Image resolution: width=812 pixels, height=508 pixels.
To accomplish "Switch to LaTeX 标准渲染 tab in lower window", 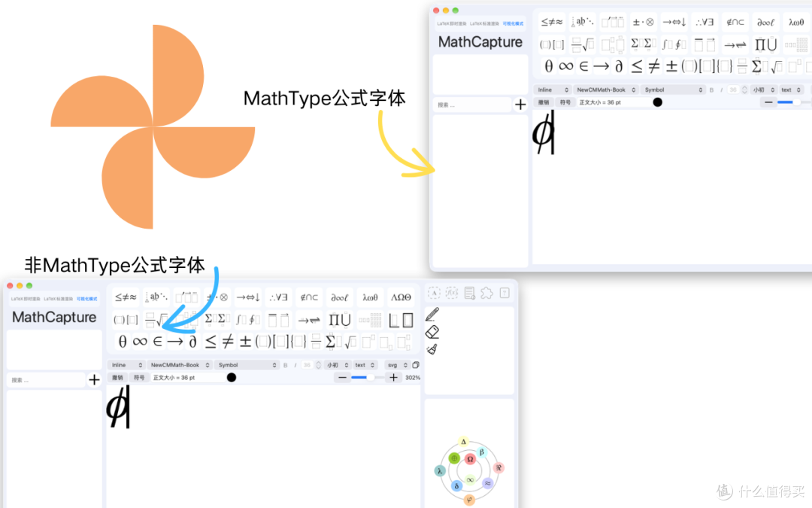I will (x=58, y=299).
